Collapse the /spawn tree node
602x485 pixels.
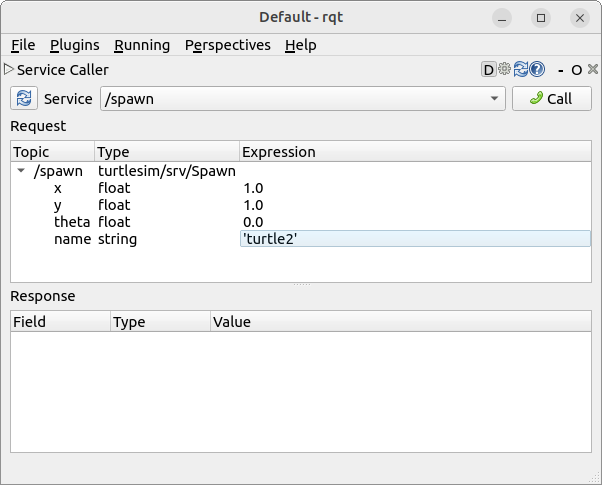tap(21, 171)
